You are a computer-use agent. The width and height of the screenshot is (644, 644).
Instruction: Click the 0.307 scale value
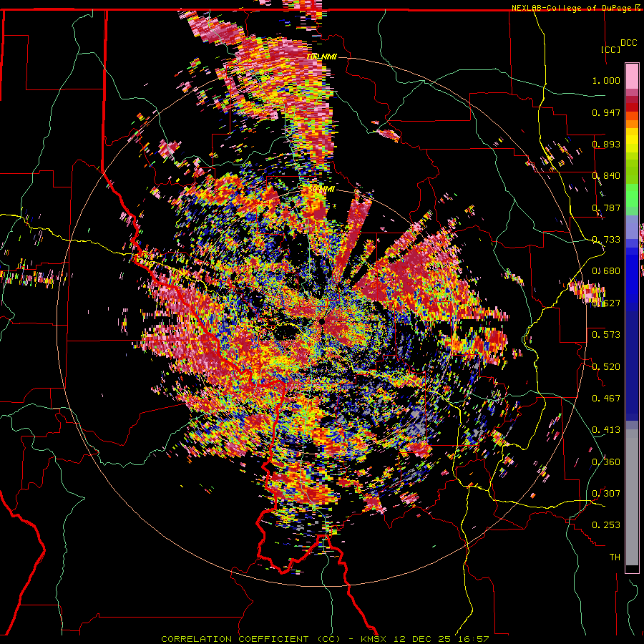(x=606, y=493)
